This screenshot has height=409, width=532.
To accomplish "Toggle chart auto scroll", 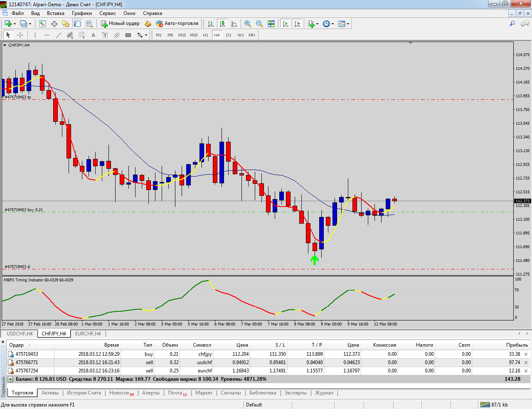I will 285,24.
